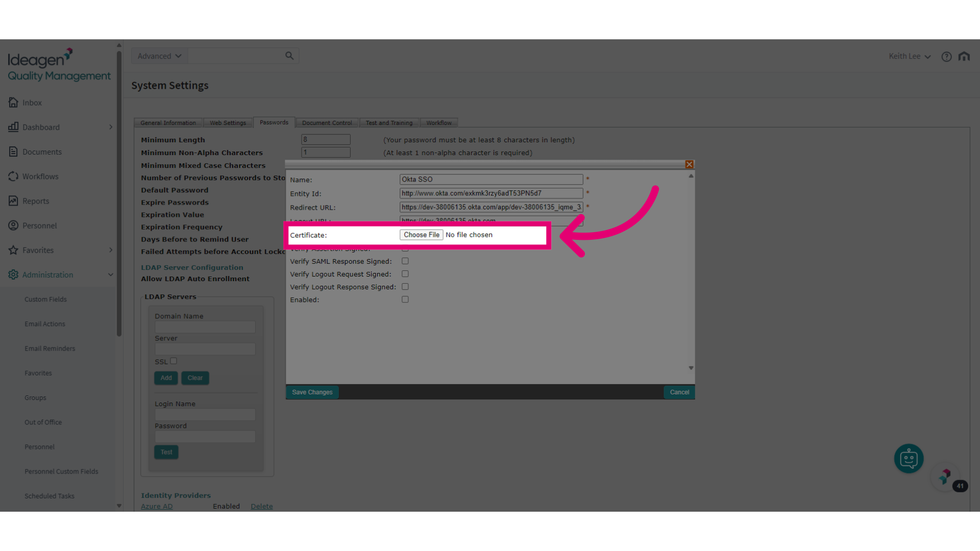The image size is (980, 551).
Task: Click Save Changes in dialog
Action: [x=312, y=392]
